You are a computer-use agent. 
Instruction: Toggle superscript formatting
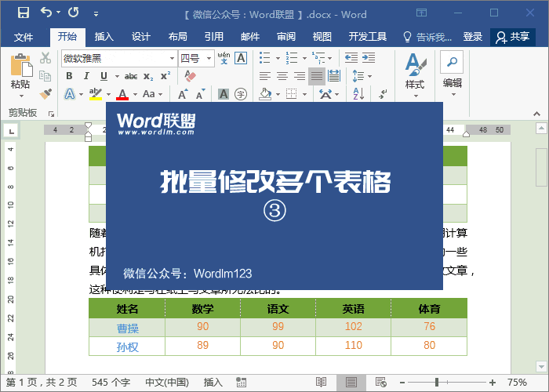coord(165,76)
